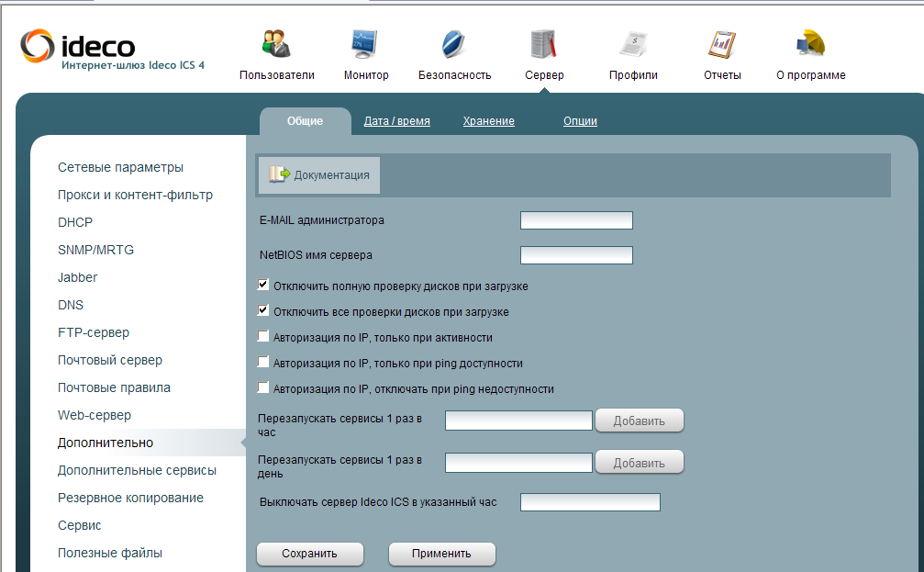Enable Авторизация по IP, только при ping доступности
Screen dimensions: 924x572
(x=262, y=362)
